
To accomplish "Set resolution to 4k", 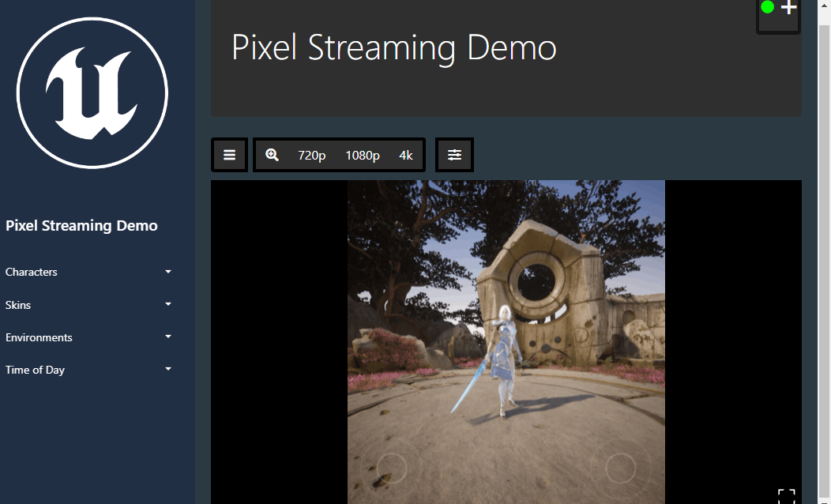I will (405, 156).
